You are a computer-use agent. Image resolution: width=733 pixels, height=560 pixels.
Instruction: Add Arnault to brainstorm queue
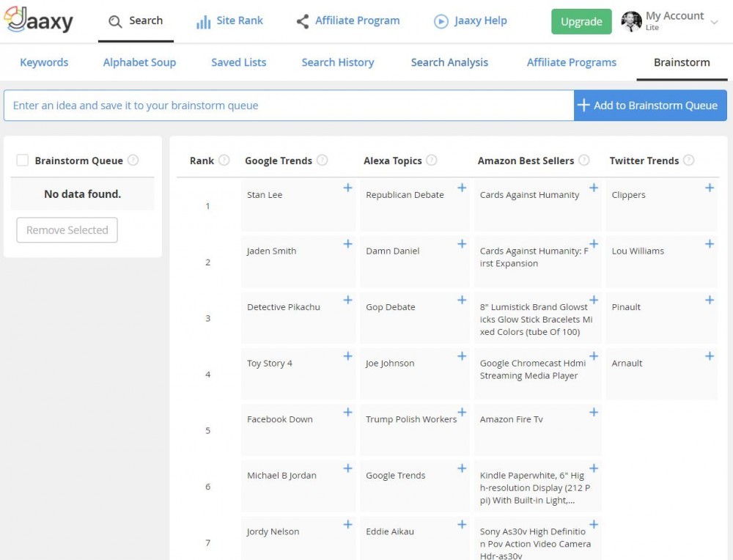(710, 356)
